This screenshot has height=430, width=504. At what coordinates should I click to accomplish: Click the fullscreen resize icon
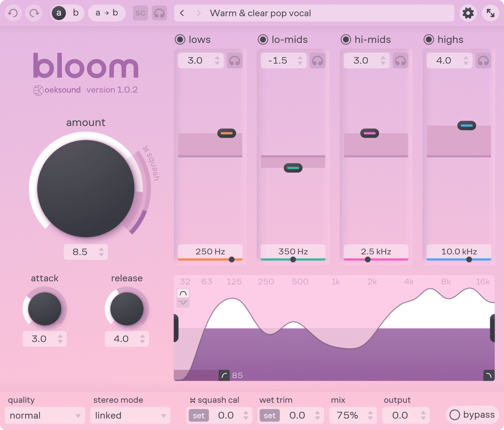(x=491, y=13)
